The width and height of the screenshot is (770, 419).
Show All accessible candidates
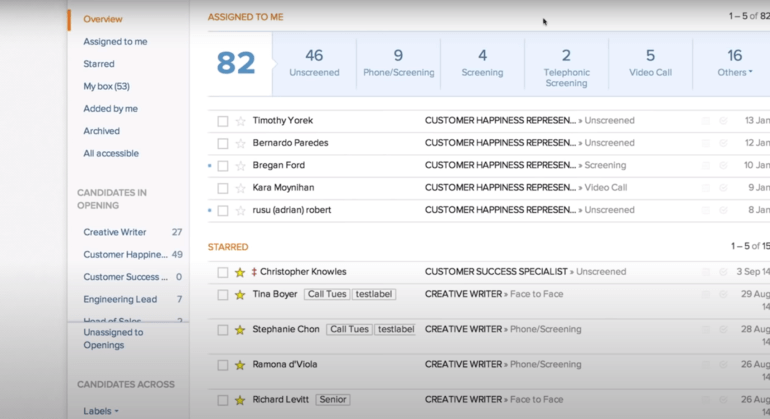[x=111, y=153]
